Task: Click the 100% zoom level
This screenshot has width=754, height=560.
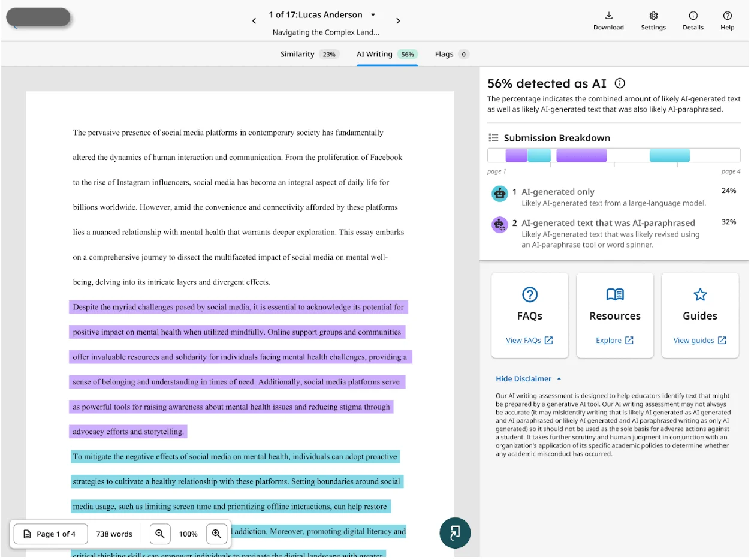Action: 188,534
